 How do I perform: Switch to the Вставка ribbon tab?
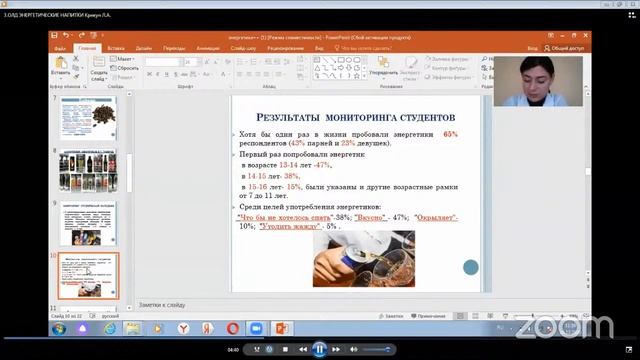(116, 48)
